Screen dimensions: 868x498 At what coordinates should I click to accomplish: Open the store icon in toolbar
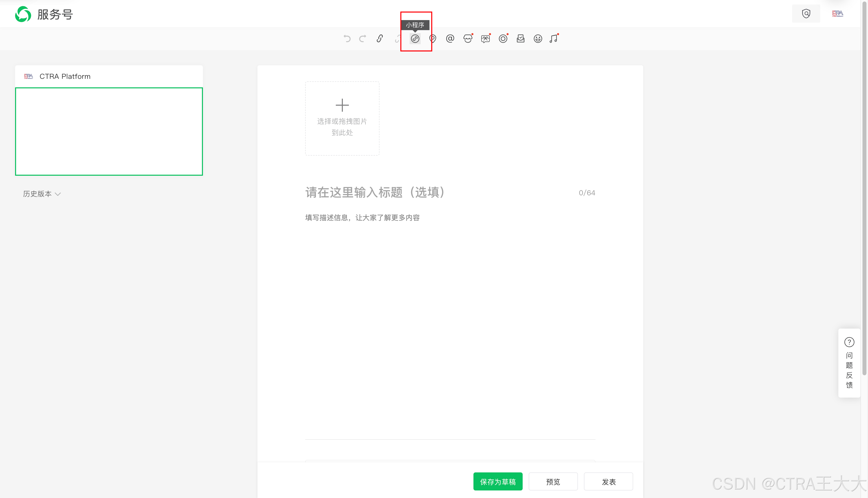point(468,39)
